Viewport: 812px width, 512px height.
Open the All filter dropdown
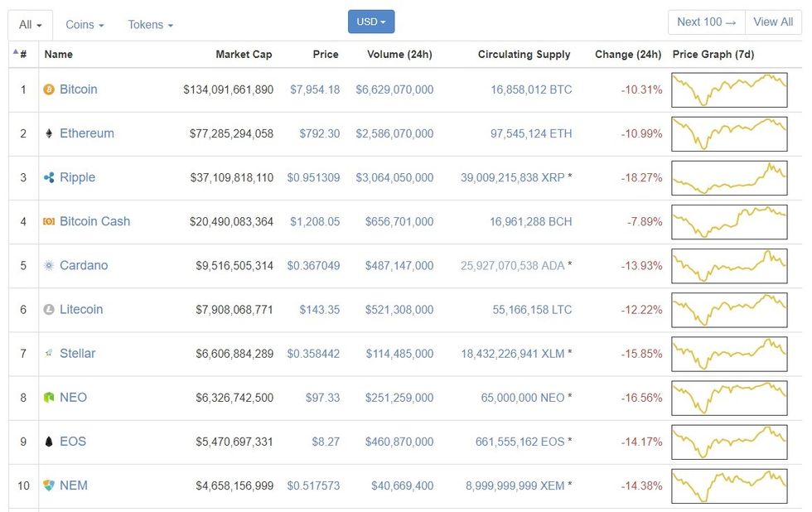coord(28,24)
